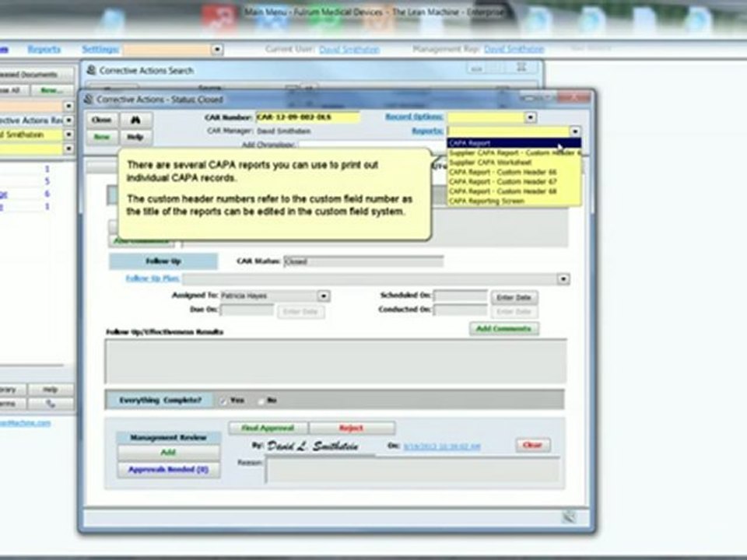Click the Close button in Corrective Actions dialog
Viewport: 747px width, 560px height.
[x=102, y=120]
